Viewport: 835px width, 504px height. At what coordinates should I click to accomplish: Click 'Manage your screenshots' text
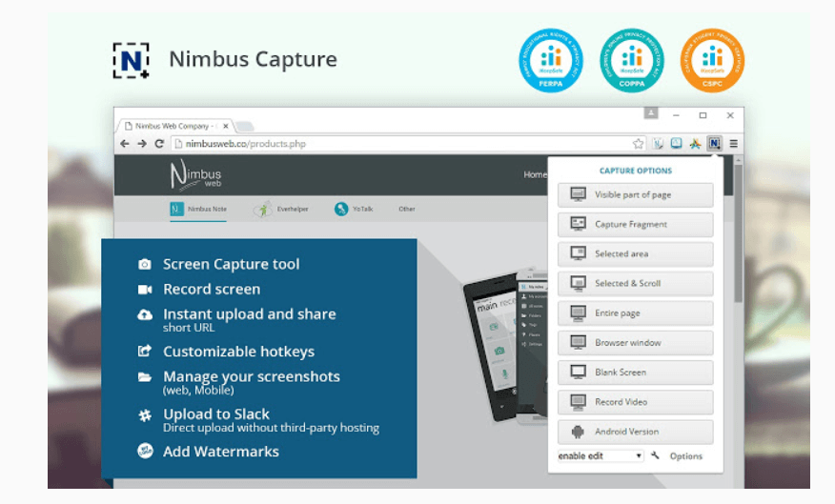[252, 376]
